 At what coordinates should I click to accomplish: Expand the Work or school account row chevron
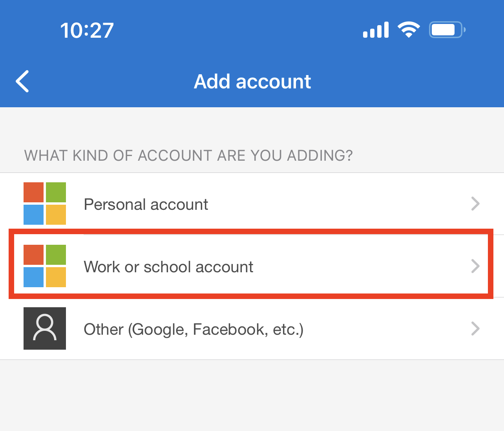[x=475, y=266]
